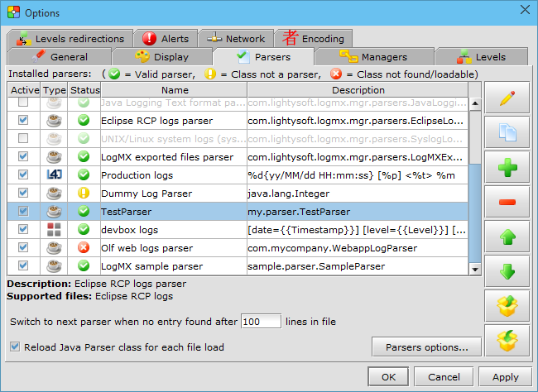Screen dimensions: 538x392
Task: Move selected parser up with green arrow
Action: pyautogui.click(x=507, y=237)
